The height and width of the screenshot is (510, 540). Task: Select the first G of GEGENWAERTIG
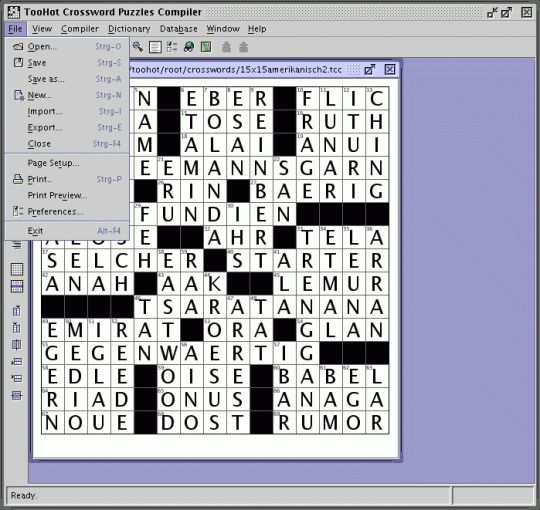53,353
